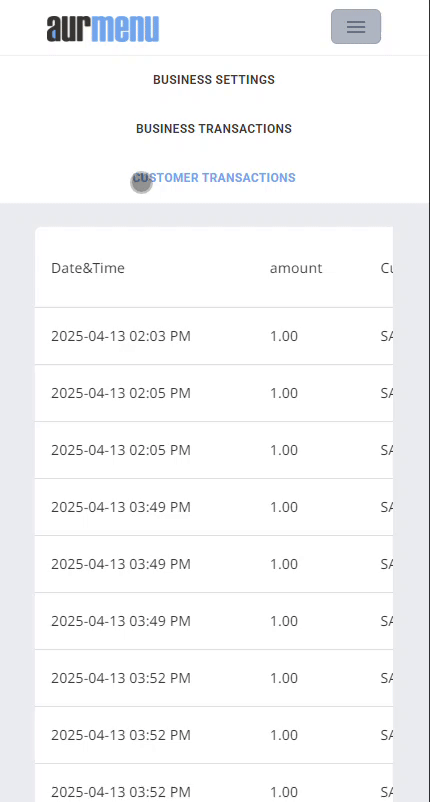Open Business Transactions menu item
The image size is (430, 802).
tap(214, 129)
